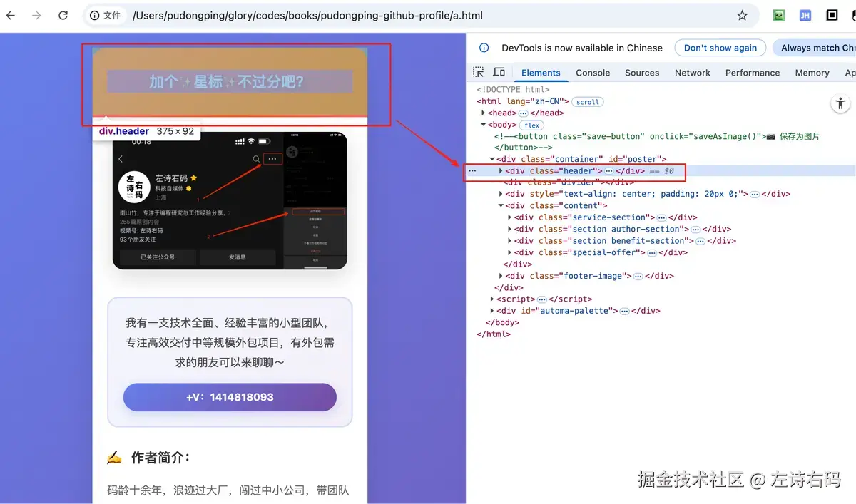
Task: Click the closing body tag line
Action: [503, 322]
